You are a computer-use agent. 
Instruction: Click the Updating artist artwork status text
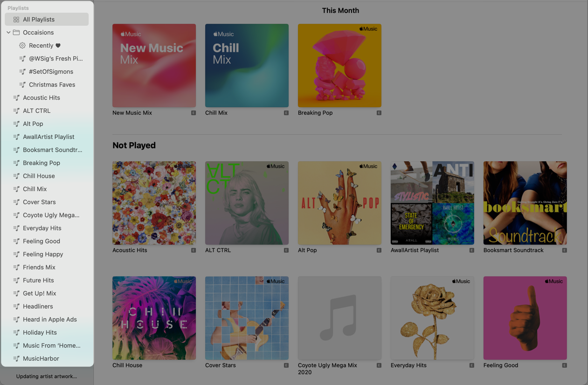tap(47, 376)
